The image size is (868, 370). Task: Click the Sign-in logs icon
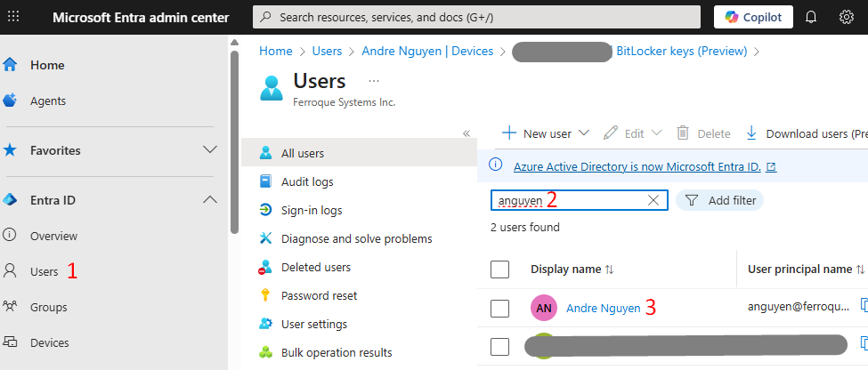pyautogui.click(x=265, y=210)
